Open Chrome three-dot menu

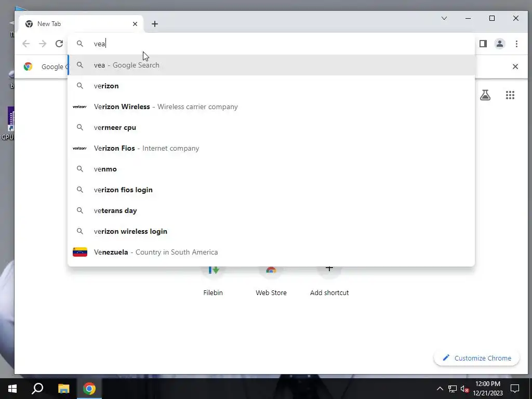coord(516,44)
